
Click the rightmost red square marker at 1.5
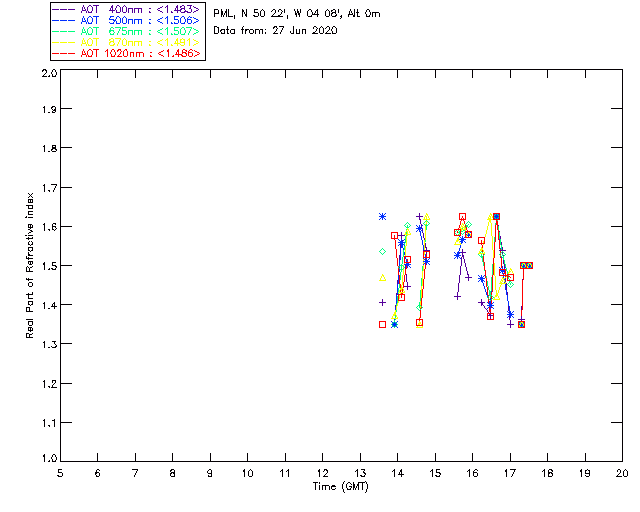529,265
